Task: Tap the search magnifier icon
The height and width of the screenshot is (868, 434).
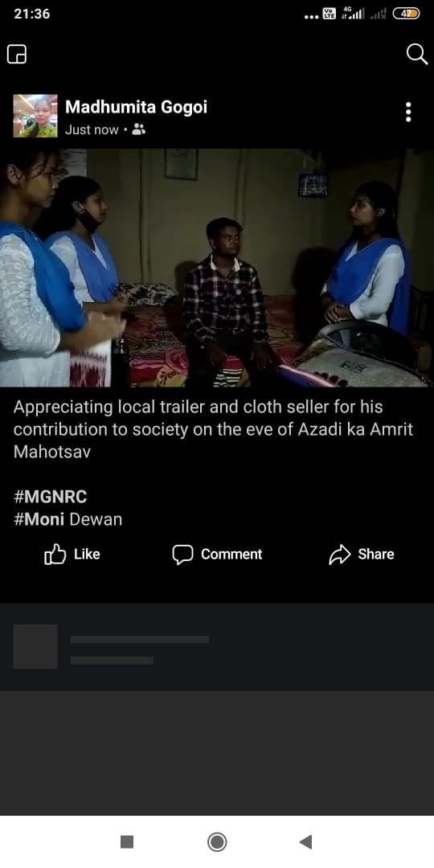Action: (416, 55)
